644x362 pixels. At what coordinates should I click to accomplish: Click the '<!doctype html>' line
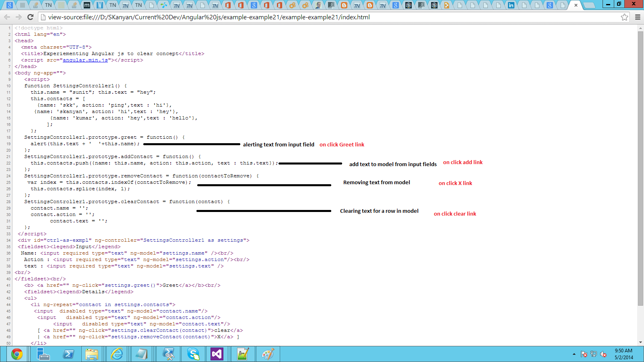[39, 28]
